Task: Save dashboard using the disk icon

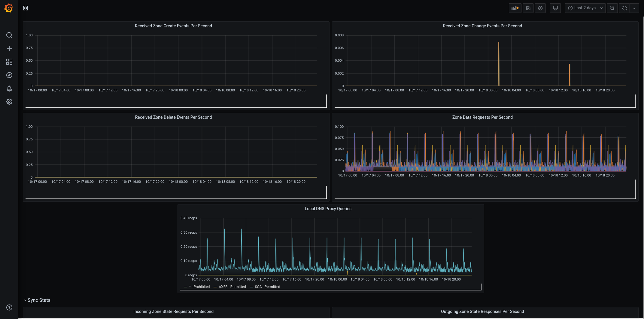Action: tap(528, 8)
